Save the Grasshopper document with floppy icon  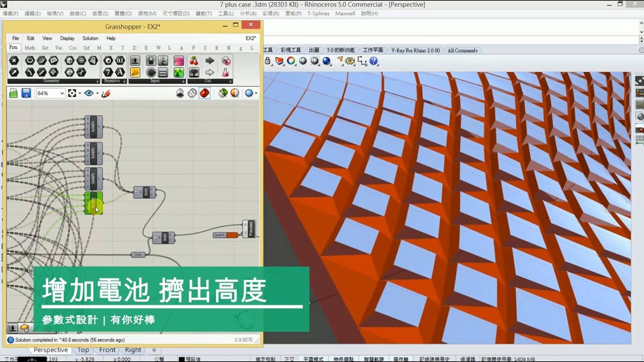click(x=26, y=93)
